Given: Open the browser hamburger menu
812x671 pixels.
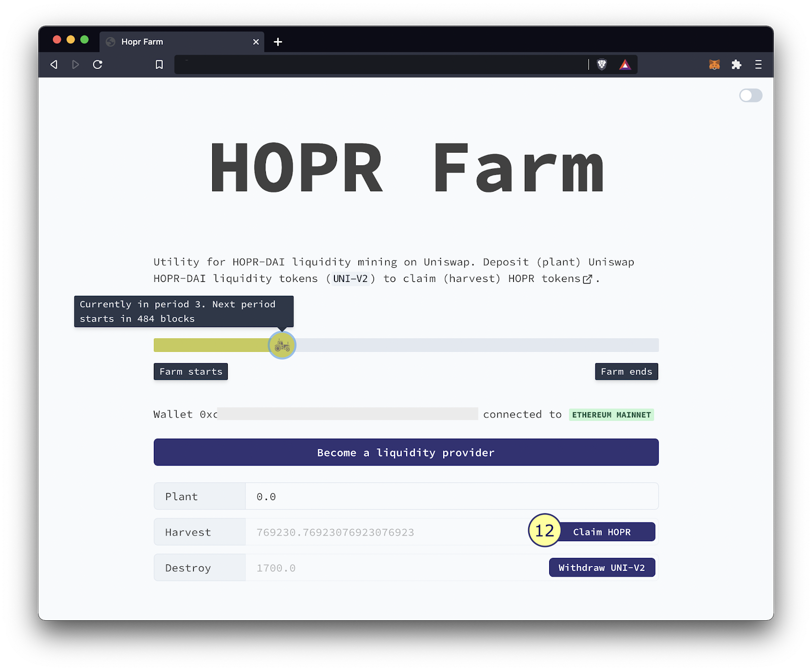Looking at the screenshot, I should (x=758, y=64).
